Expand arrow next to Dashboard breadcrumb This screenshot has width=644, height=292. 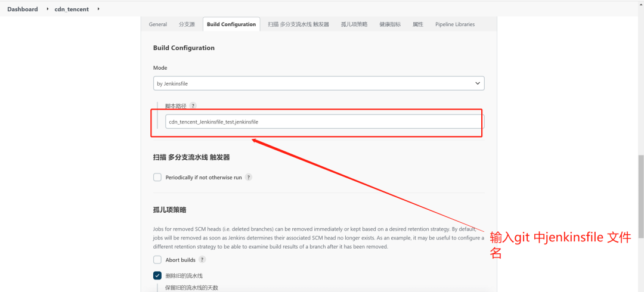48,9
